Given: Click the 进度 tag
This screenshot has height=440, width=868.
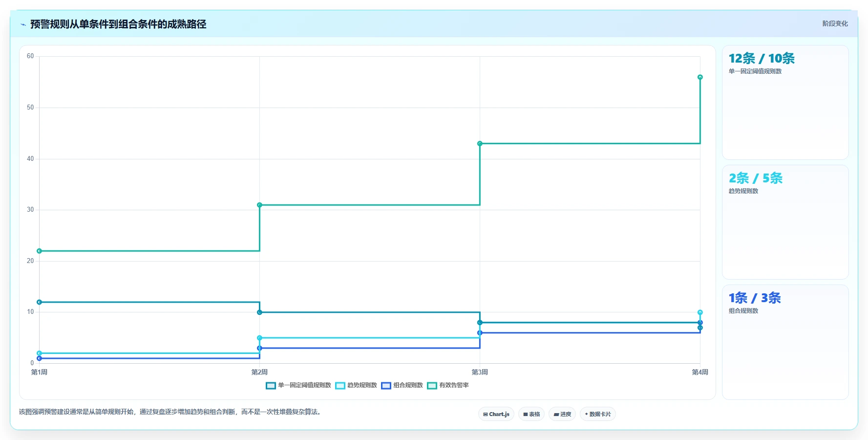Looking at the screenshot, I should tap(562, 414).
